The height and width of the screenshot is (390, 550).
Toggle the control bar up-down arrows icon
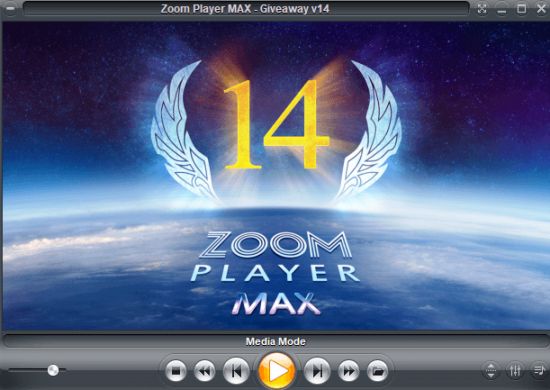coord(491,370)
